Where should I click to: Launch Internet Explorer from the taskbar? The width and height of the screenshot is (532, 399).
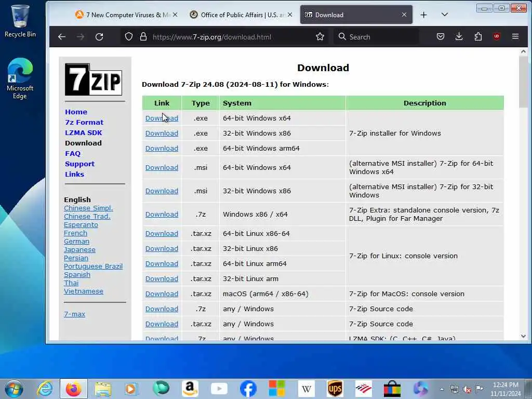click(45, 389)
